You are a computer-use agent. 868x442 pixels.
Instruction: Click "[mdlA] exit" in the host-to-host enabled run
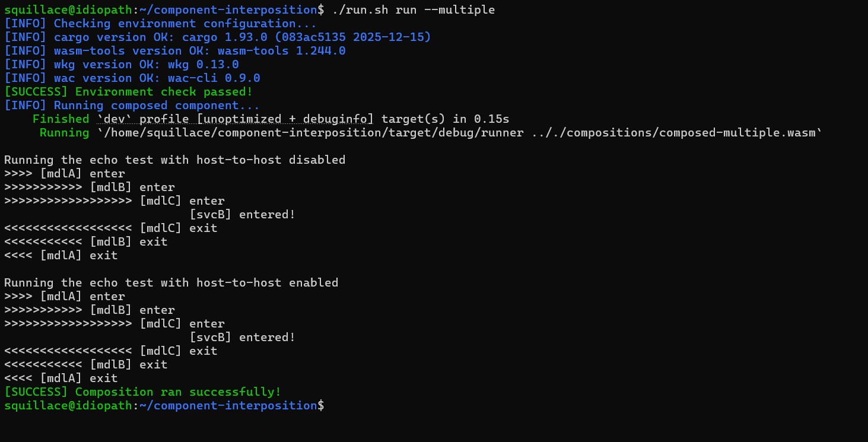[x=78, y=378]
